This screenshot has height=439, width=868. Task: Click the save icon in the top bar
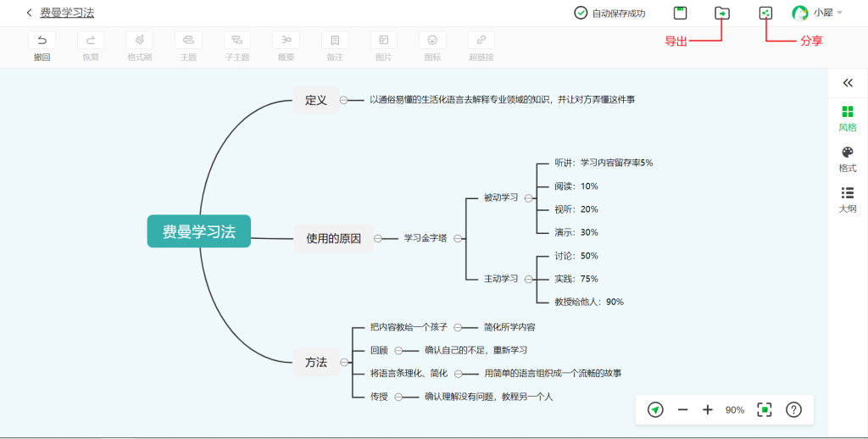coord(681,13)
